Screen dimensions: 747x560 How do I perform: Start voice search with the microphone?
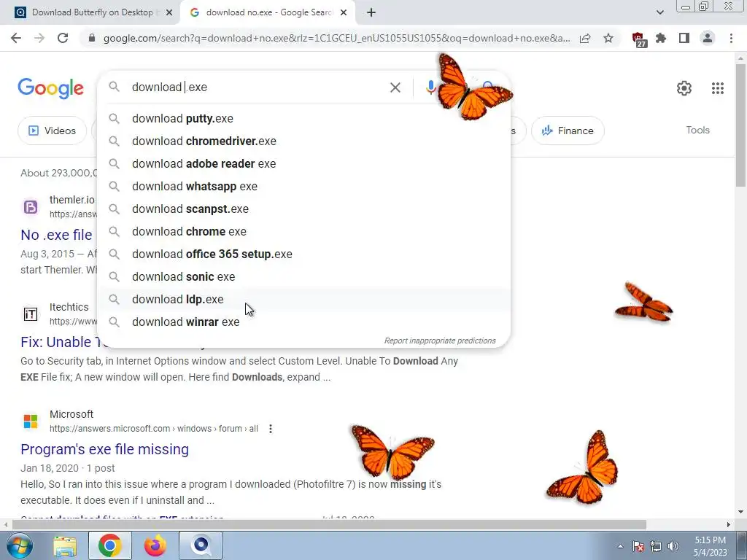point(430,87)
